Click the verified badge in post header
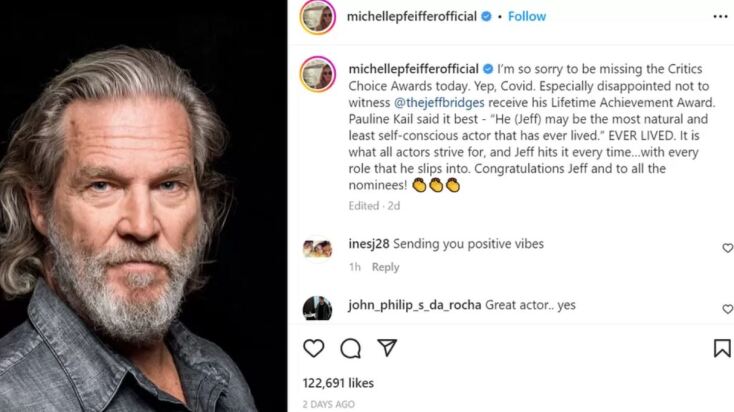The height and width of the screenshot is (412, 734). coord(486,16)
